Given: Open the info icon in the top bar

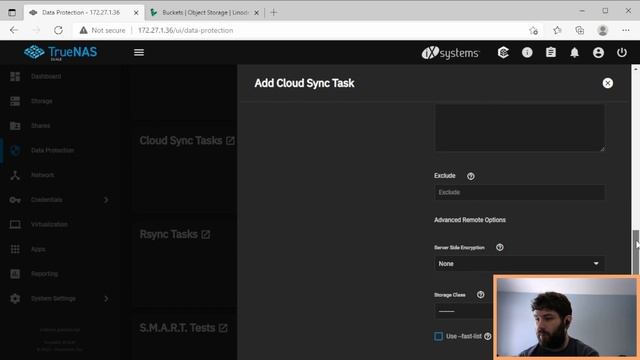Looking at the screenshot, I should (527, 52).
